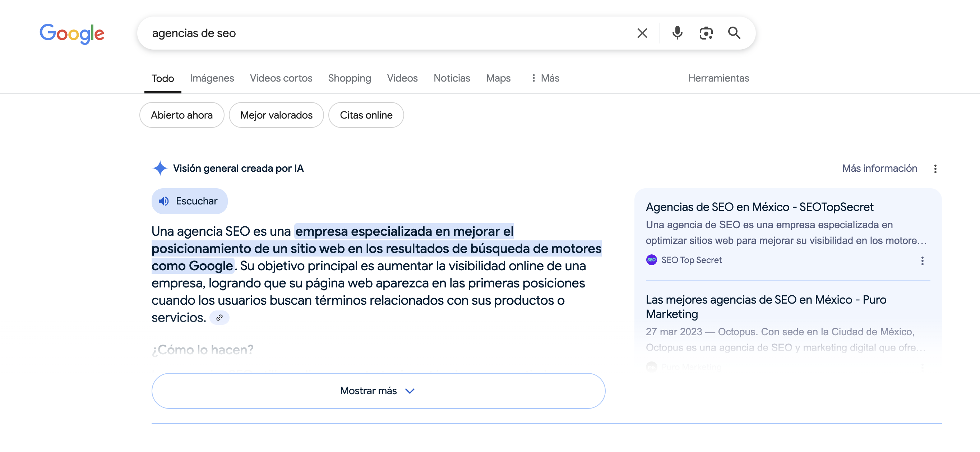Expand the overview with Mostrar más
This screenshot has width=980, height=452.
pyautogui.click(x=378, y=391)
